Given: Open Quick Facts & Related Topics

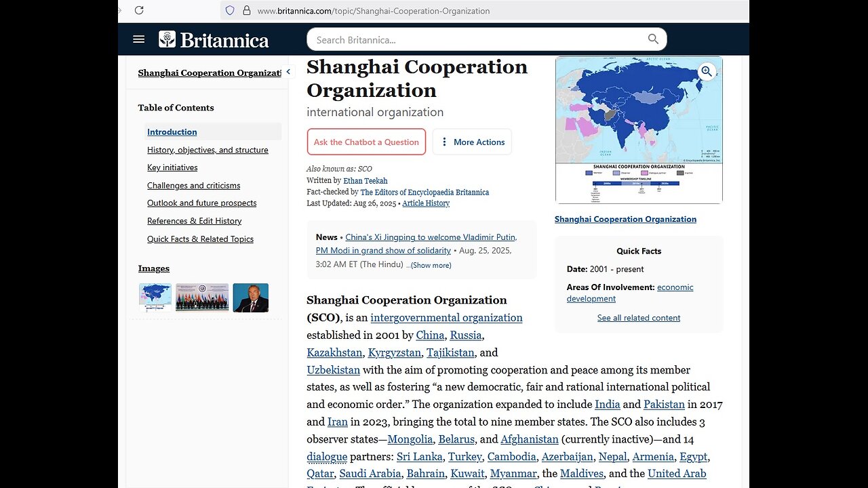Looking at the screenshot, I should [x=200, y=239].
